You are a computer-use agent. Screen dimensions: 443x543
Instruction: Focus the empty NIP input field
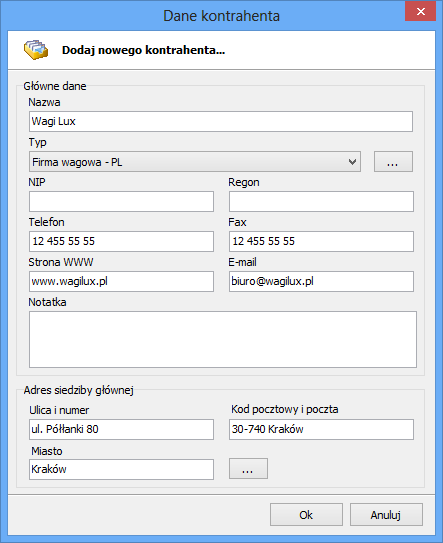point(121,202)
